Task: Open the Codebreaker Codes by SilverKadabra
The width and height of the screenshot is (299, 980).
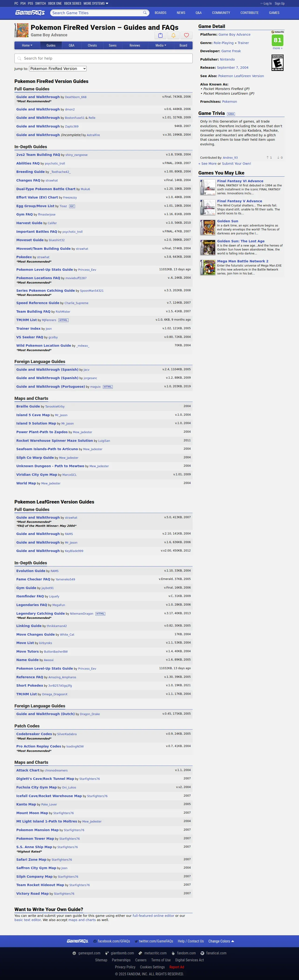Action: point(34,734)
